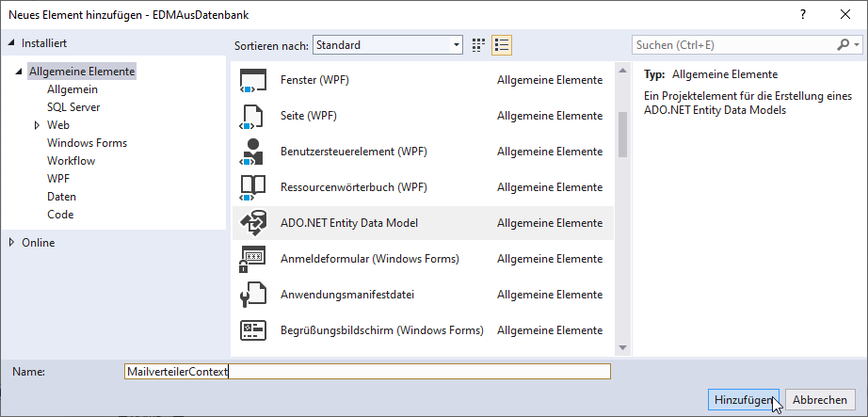Click the template list scroll down arrow
This screenshot has height=417, width=868.
(x=622, y=347)
